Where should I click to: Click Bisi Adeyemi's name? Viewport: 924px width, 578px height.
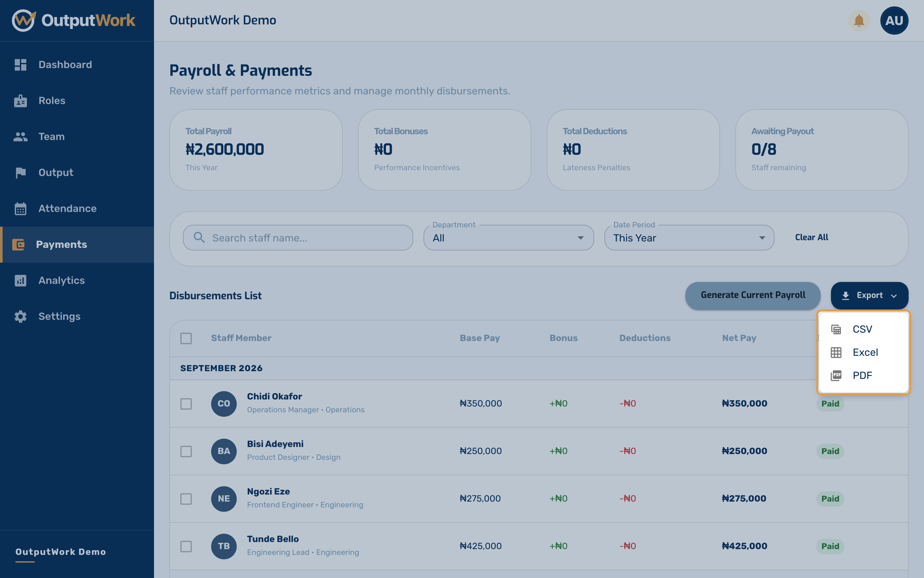click(275, 444)
